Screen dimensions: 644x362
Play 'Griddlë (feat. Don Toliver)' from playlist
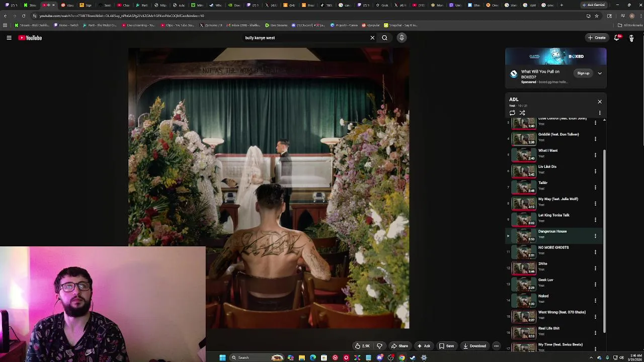558,134
